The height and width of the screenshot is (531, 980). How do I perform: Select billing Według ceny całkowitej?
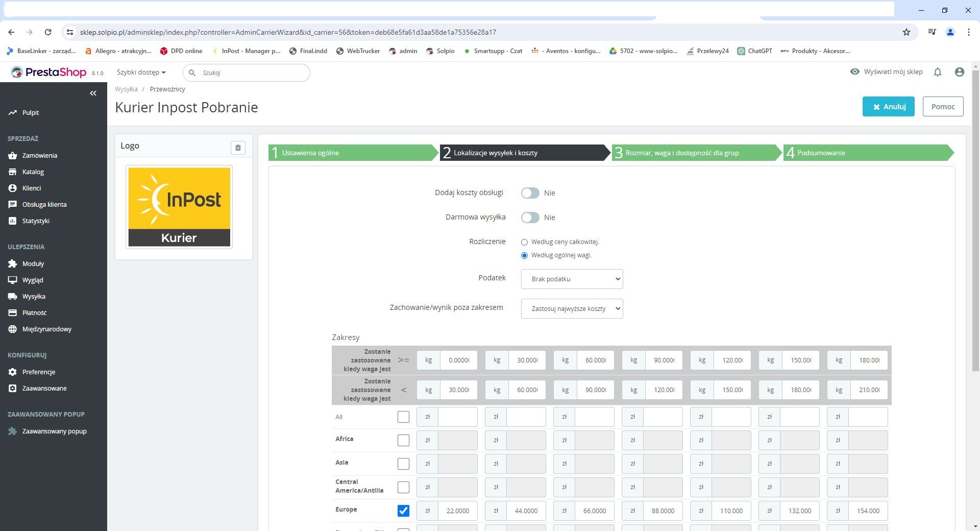click(524, 242)
